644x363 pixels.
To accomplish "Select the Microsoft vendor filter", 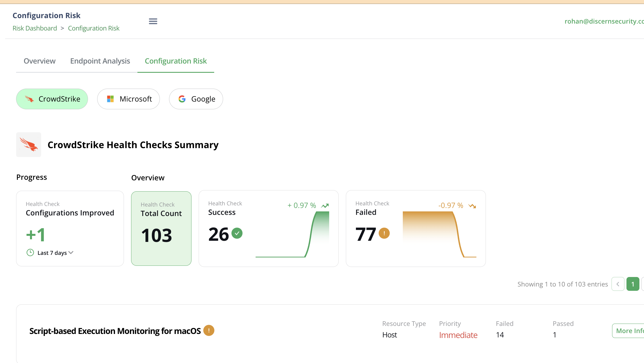I will point(129,99).
